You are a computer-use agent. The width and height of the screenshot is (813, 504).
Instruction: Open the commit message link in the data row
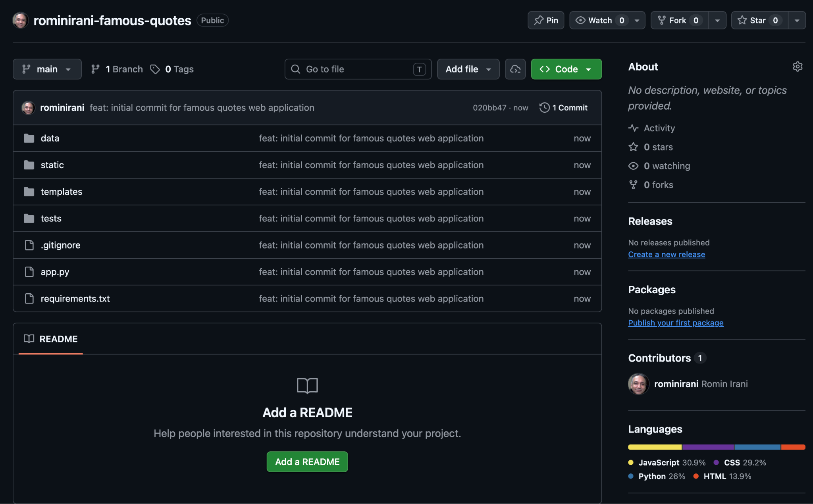point(371,138)
